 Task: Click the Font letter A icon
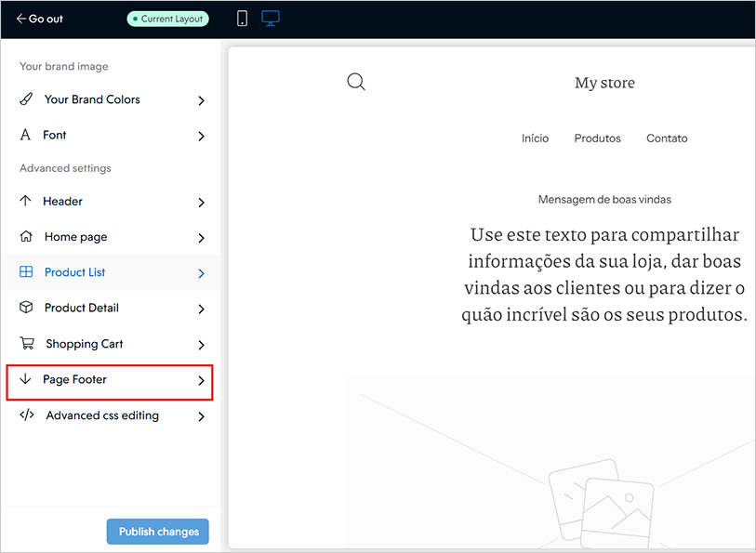pyautogui.click(x=25, y=135)
